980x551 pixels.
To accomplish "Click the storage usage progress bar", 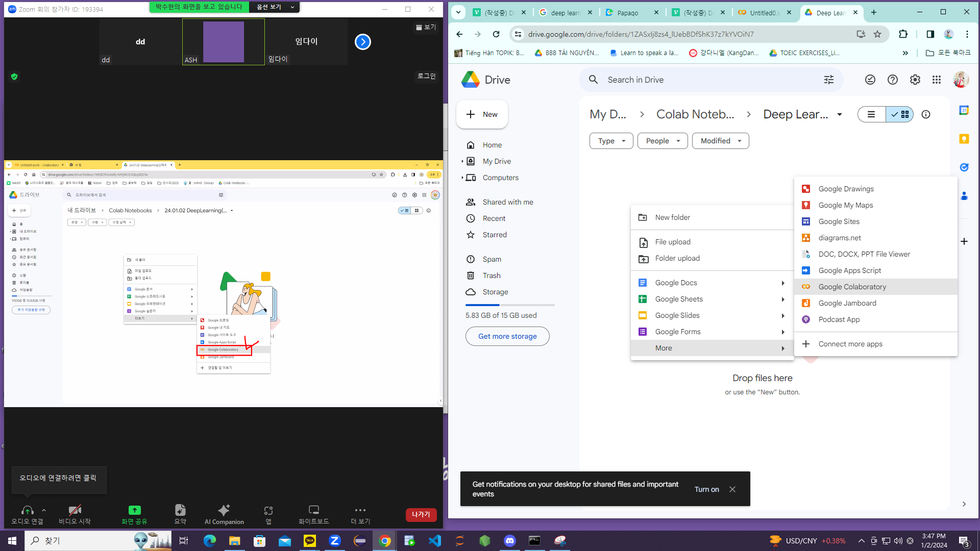I will [509, 305].
